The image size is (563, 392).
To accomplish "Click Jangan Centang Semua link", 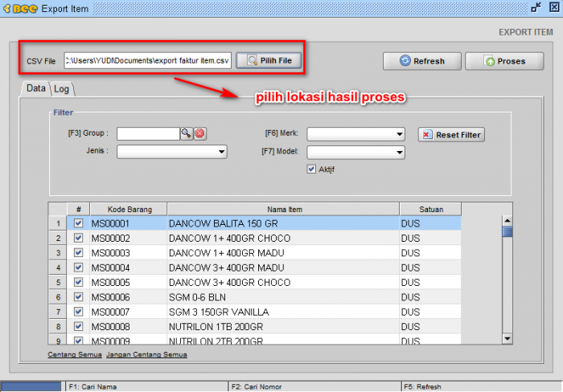I will coord(146,354).
